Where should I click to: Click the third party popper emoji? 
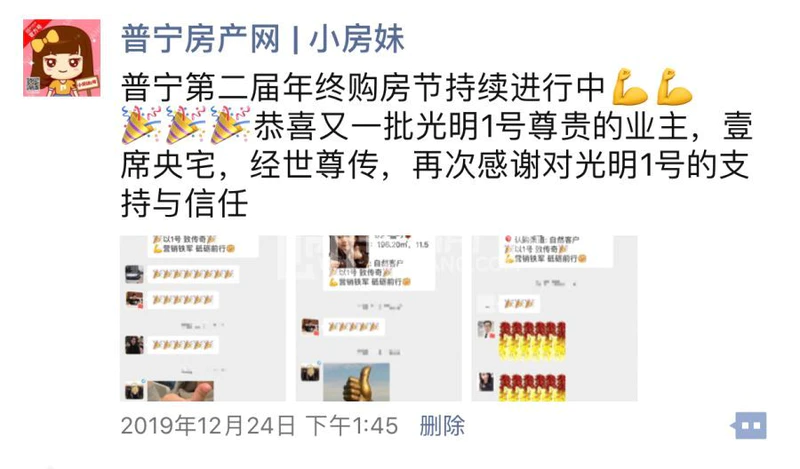pyautogui.click(x=230, y=126)
